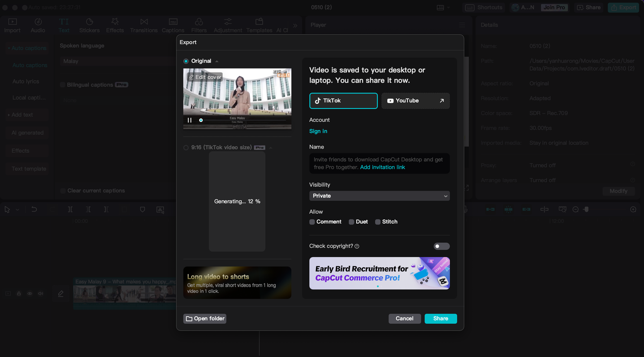Toggle the Clear current captions checkbox
644x357 pixels.
pos(63,191)
